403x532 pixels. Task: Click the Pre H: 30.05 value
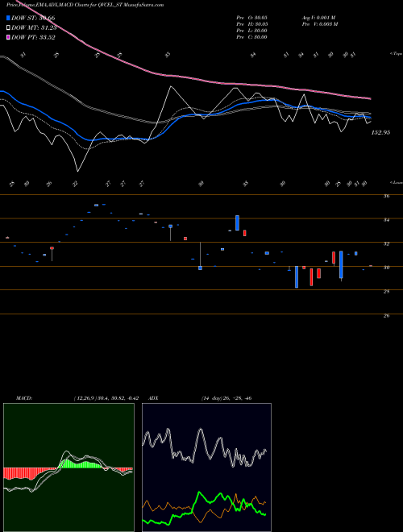(251, 24)
